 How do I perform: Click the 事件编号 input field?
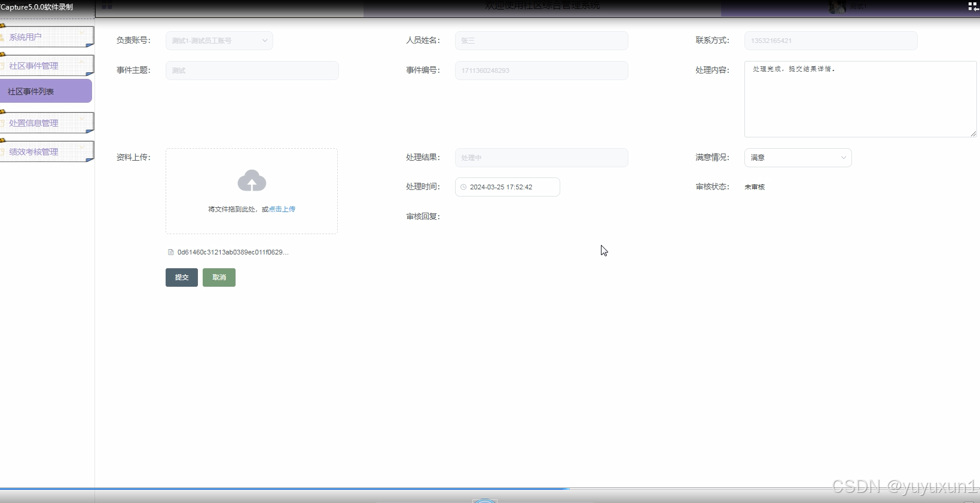pyautogui.click(x=541, y=70)
